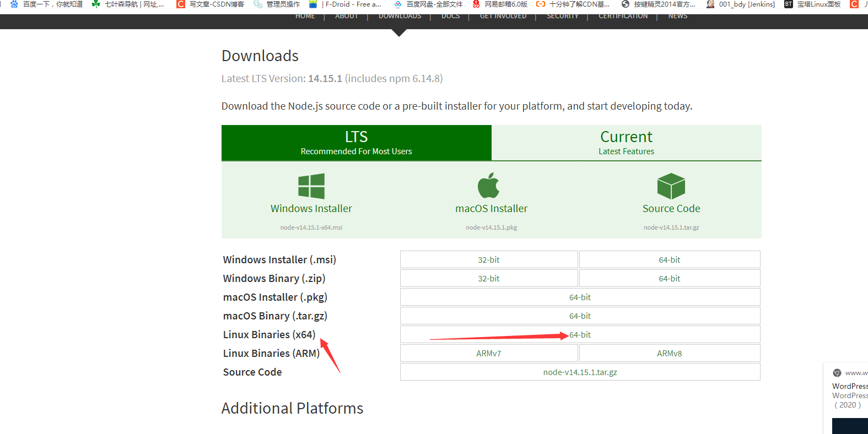Download node-v14.15.1.tar.gz source code
Viewport: 868px width, 434px height.
tap(580, 372)
